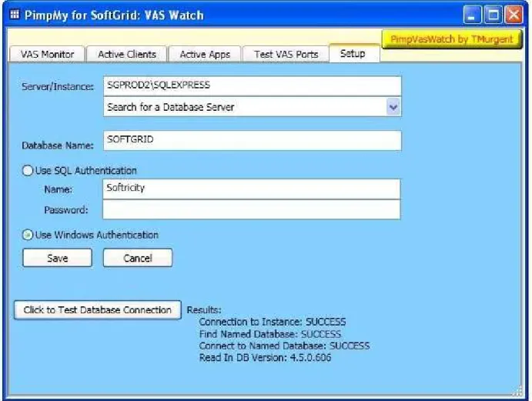Open the Test VAS Ports tab
Screen dimensions: 532x401
click(286, 55)
